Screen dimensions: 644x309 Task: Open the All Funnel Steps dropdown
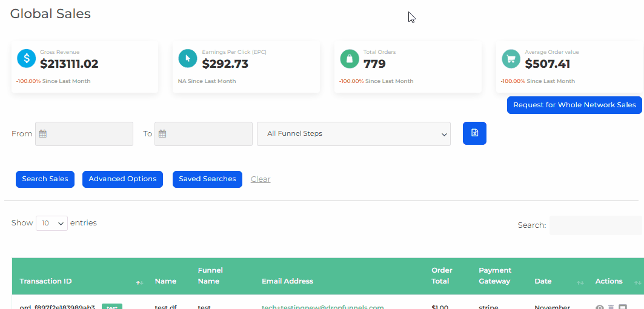[x=354, y=134]
